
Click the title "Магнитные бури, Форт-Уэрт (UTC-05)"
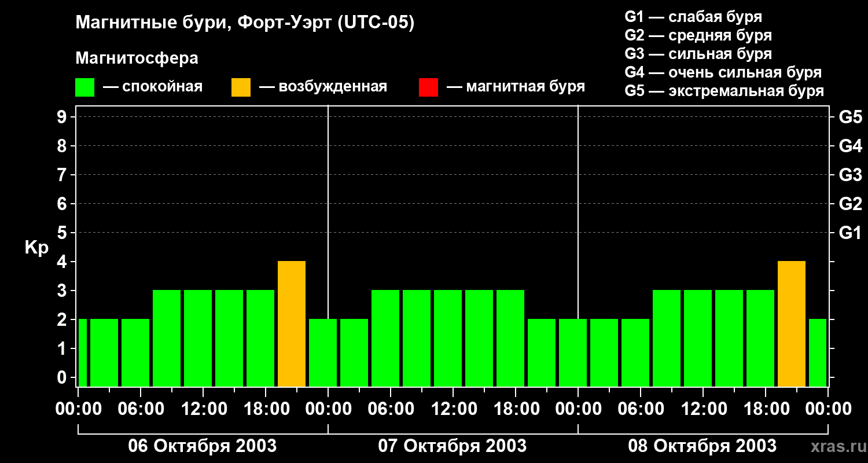[x=245, y=23]
